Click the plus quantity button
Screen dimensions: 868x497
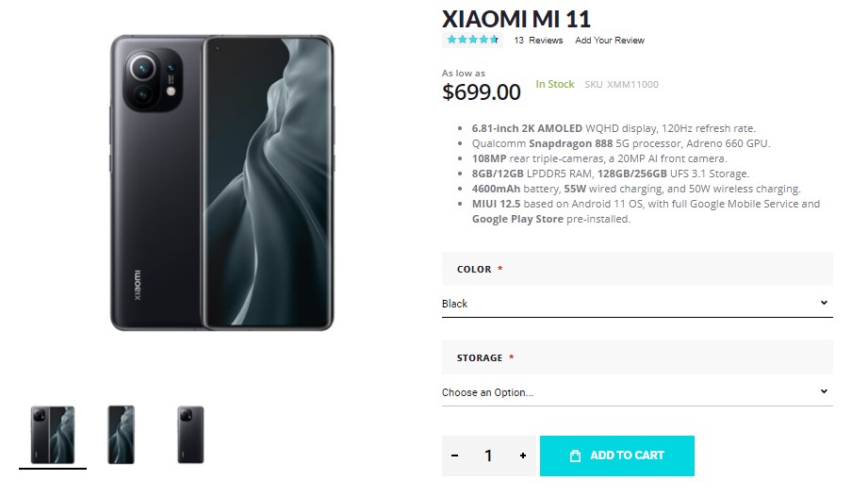coord(523,456)
